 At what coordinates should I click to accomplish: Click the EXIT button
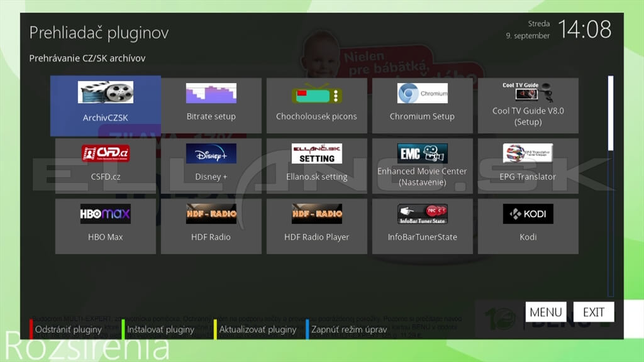coord(594,312)
